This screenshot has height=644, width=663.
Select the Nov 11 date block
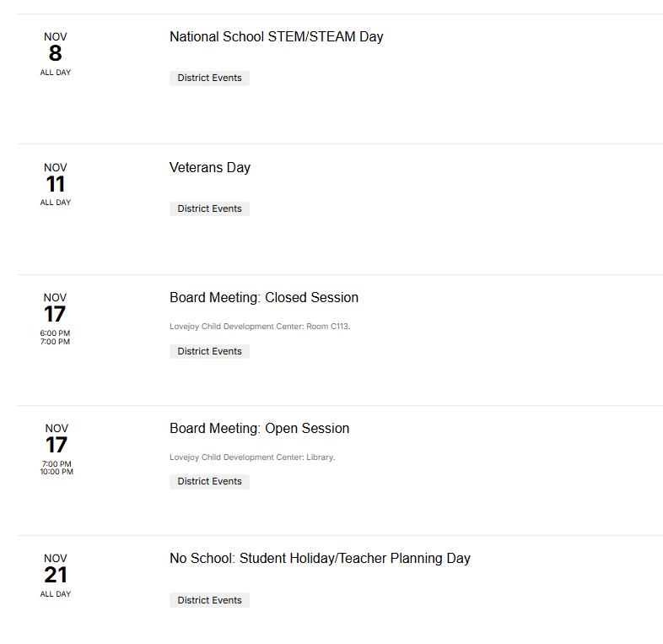(x=56, y=184)
